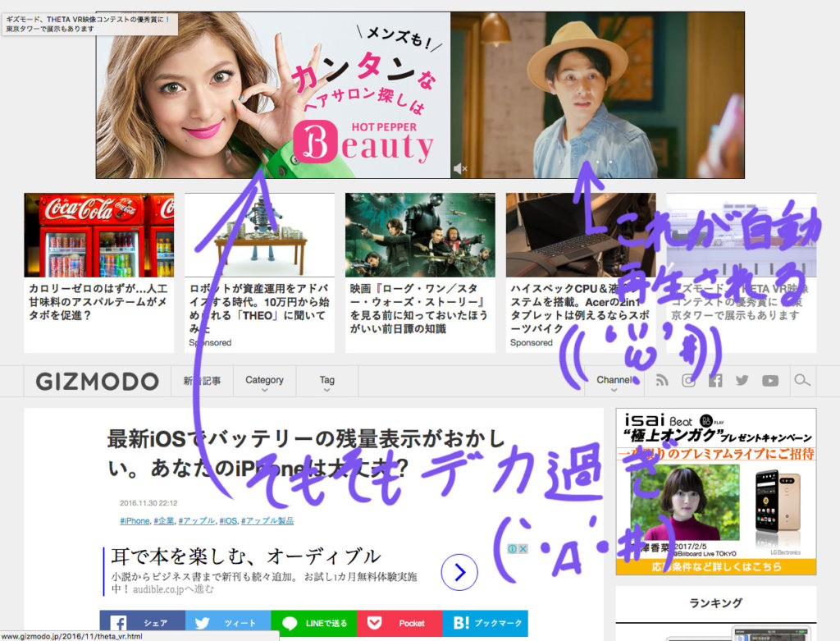Click the audible ad arrow circle

coord(459,572)
